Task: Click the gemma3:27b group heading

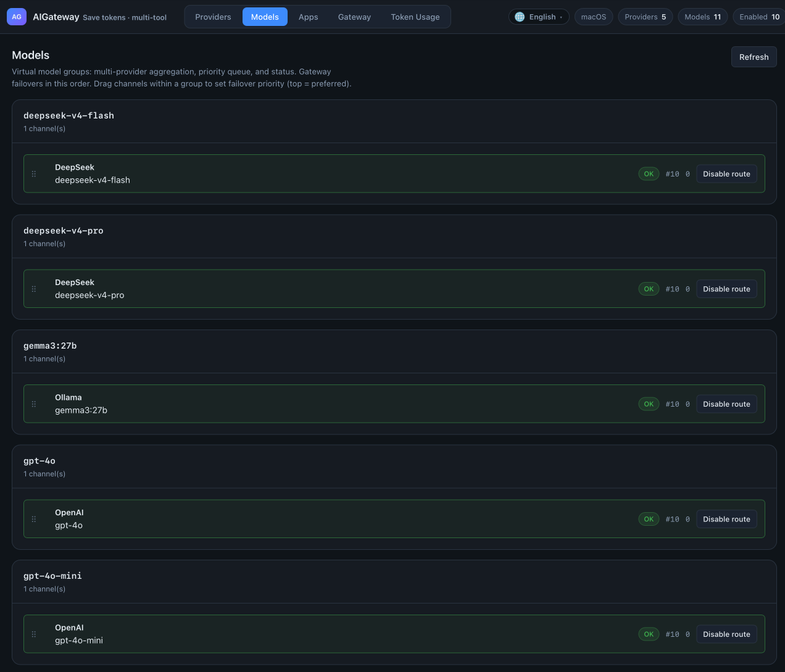Action: tap(50, 346)
